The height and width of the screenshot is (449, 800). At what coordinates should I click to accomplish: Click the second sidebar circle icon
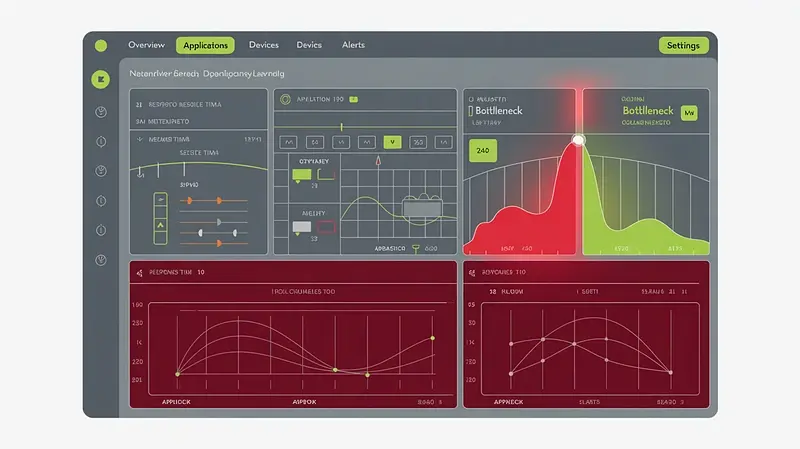tap(100, 141)
